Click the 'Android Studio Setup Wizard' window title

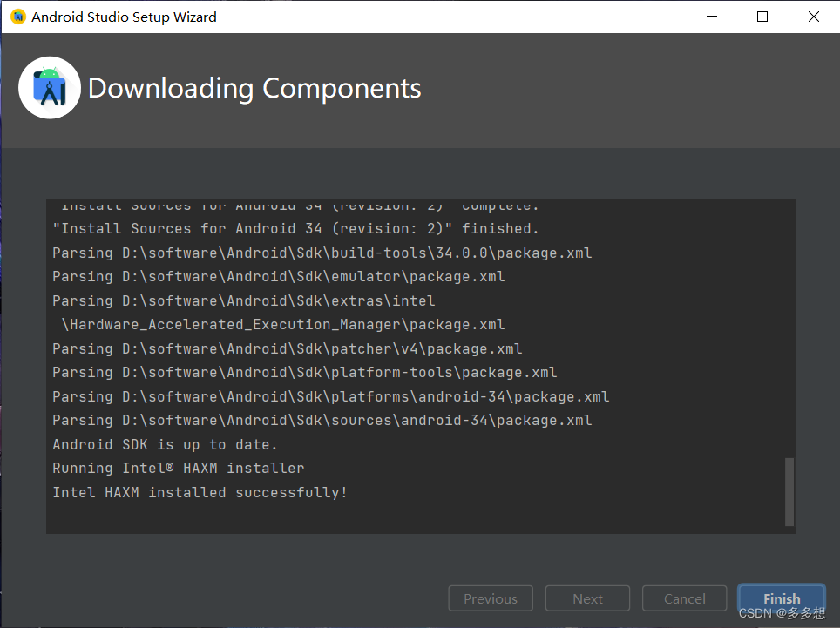[124, 17]
